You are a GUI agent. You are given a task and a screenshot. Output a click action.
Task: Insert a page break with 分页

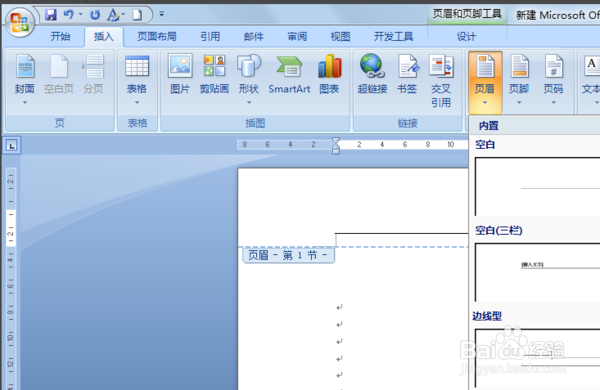(93, 75)
